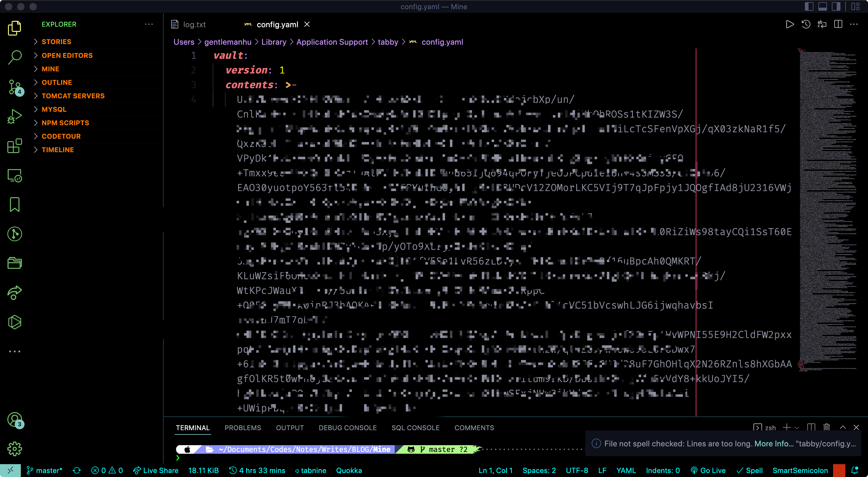868x477 pixels.
Task: Open the Manage gear icon
Action: [14, 449]
